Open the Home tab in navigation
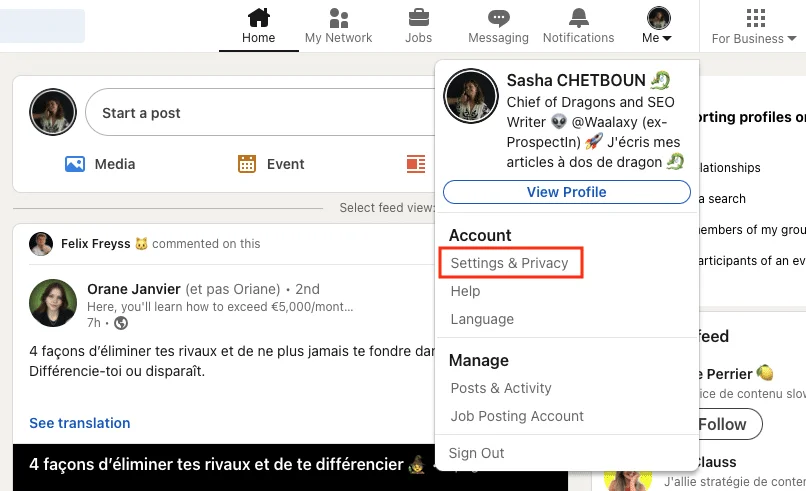This screenshot has height=491, width=806. pyautogui.click(x=259, y=26)
